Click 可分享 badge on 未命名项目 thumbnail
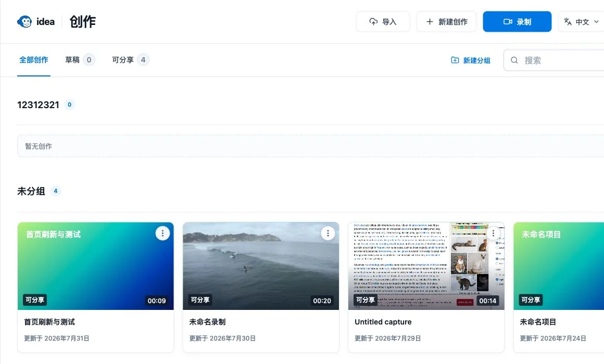The image size is (604, 364). 531,300
